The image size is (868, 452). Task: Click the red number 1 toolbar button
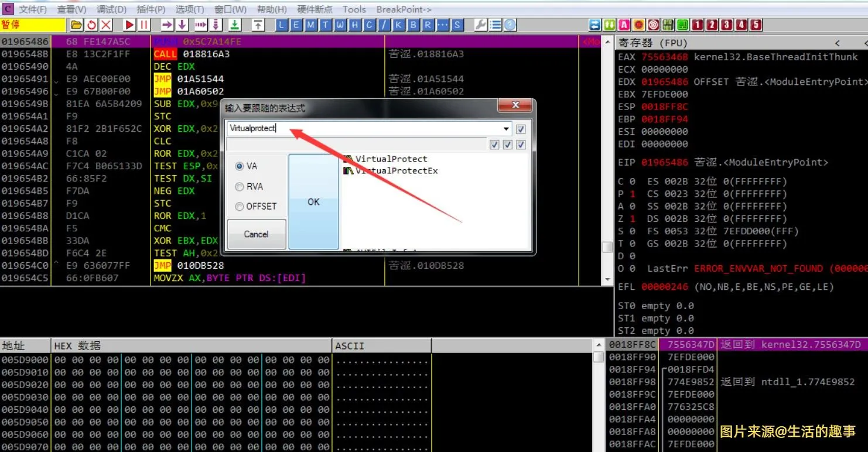pyautogui.click(x=697, y=25)
